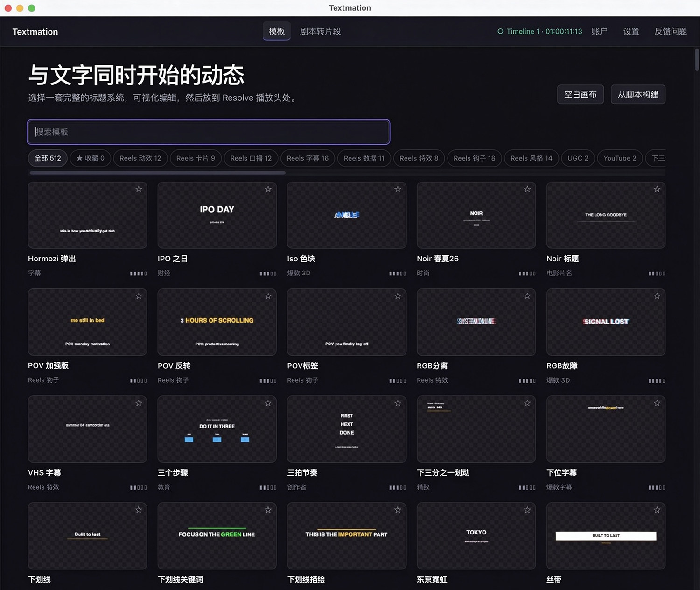Create a 空白画布
This screenshot has height=590, width=700.
581,94
